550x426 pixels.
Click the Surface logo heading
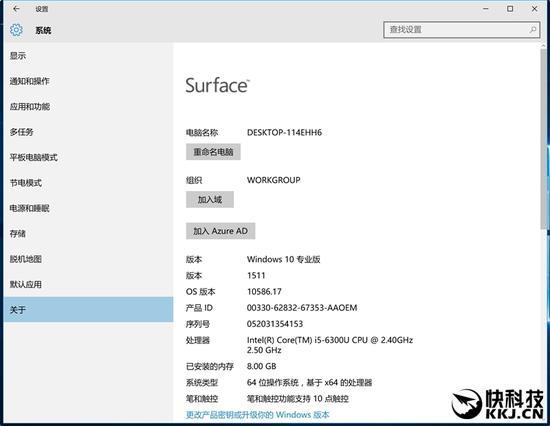point(217,85)
